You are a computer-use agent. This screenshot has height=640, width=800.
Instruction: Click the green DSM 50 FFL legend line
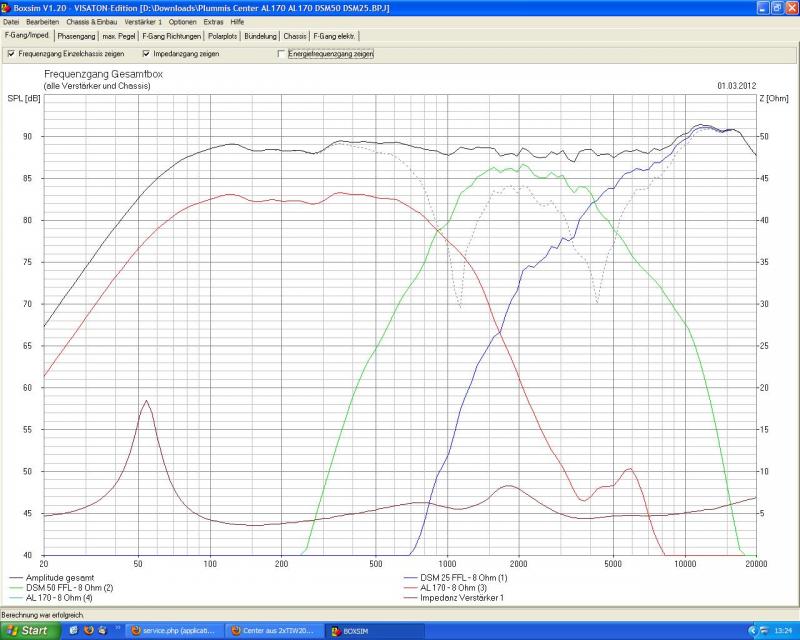pyautogui.click(x=15, y=587)
